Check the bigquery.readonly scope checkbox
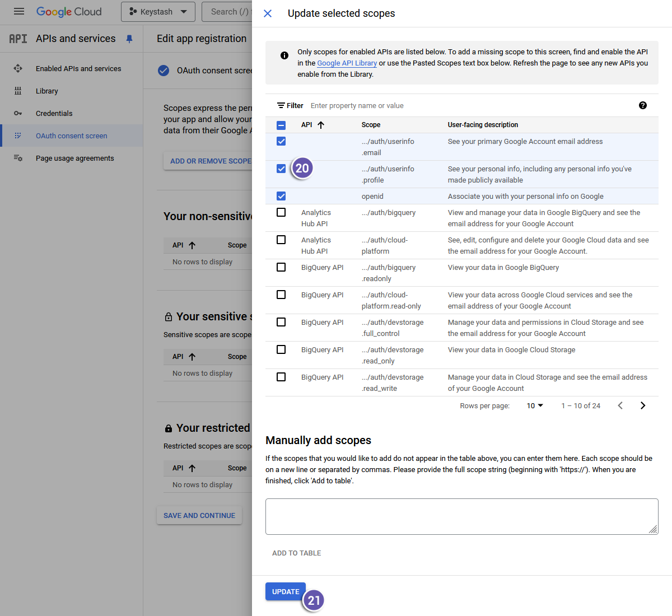Screen dimensions: 672x616 (x=281, y=267)
